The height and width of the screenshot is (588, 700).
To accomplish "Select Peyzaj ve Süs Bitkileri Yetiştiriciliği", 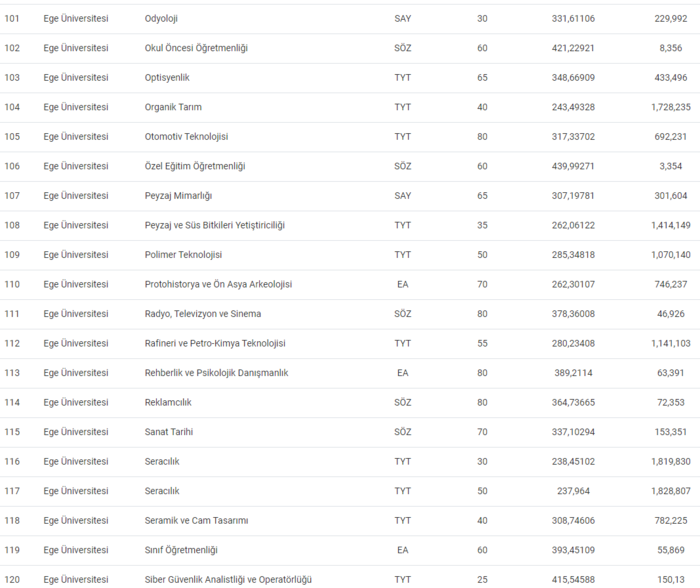I will click(215, 225).
